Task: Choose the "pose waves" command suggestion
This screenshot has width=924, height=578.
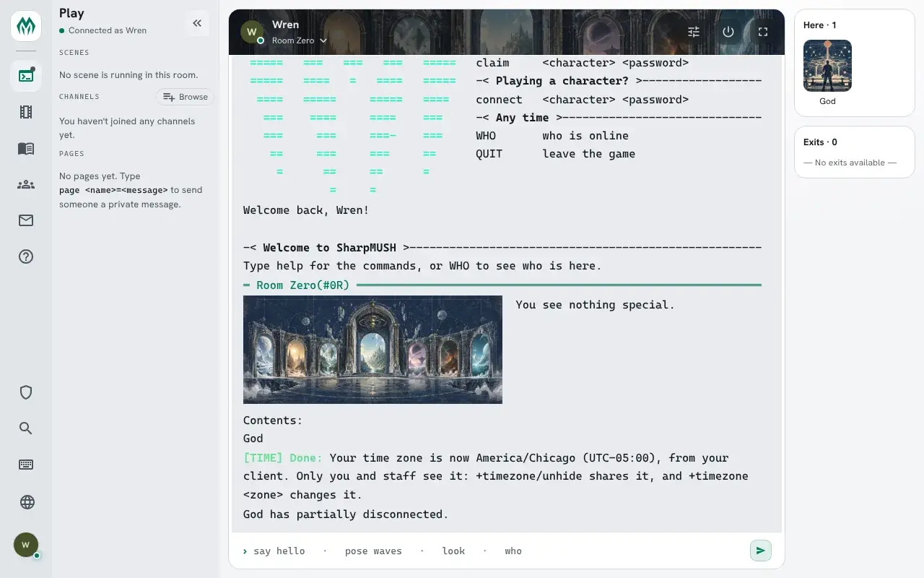Action: pos(373,551)
